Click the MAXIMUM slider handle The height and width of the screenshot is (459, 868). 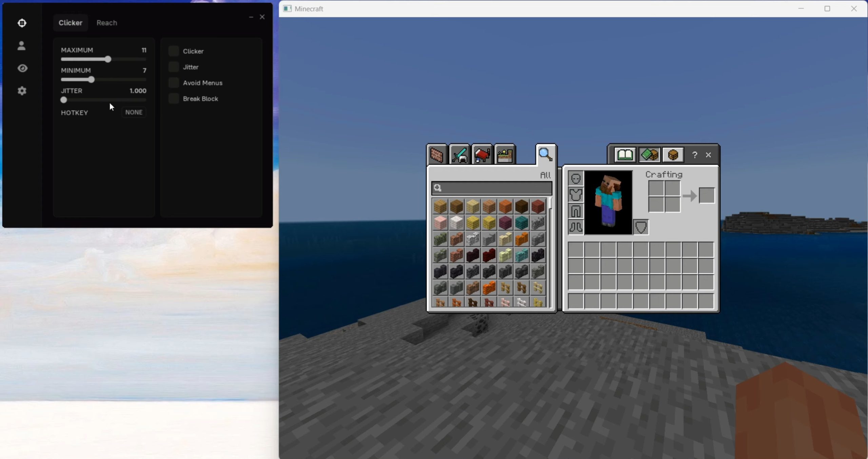(x=108, y=59)
